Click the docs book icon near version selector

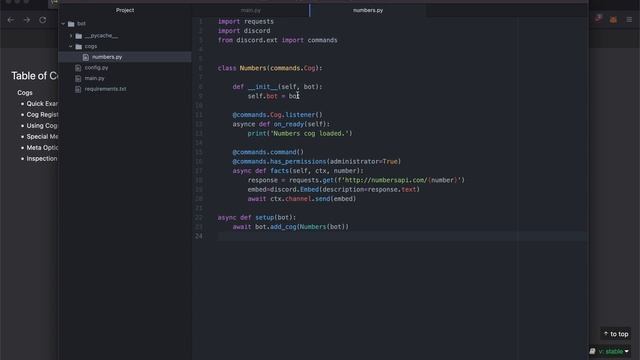pyautogui.click(x=592, y=351)
